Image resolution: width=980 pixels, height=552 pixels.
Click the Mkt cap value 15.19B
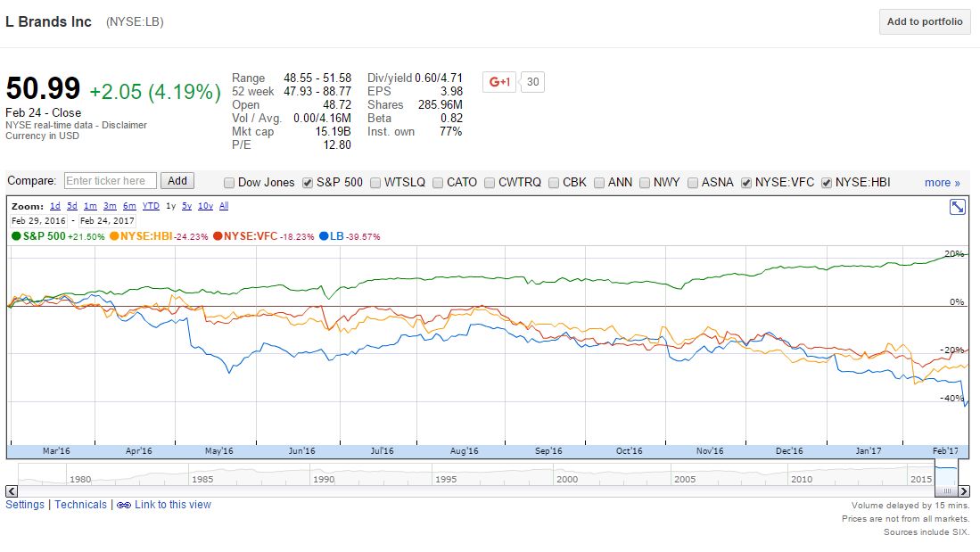coord(333,131)
